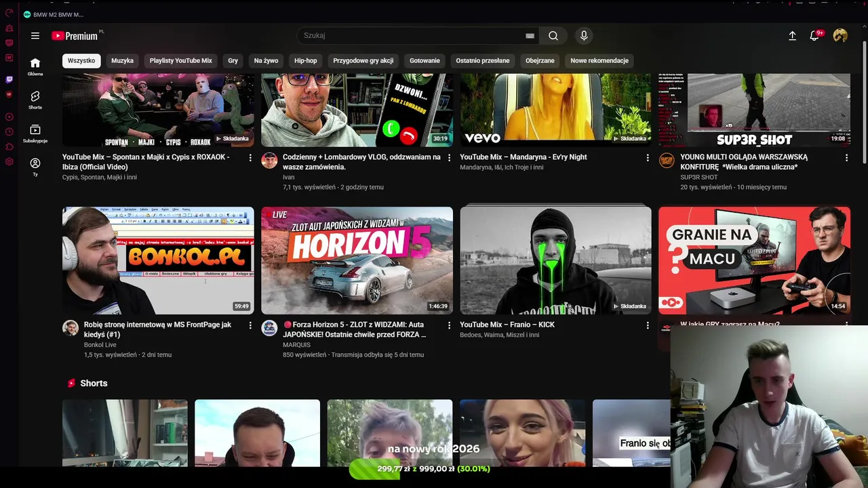Image resolution: width=868 pixels, height=488 pixels.
Task: Open YOUNG MULTI OGLĄDA WARSZAWSKĄ KONFITURĘ title
Action: [x=743, y=162]
